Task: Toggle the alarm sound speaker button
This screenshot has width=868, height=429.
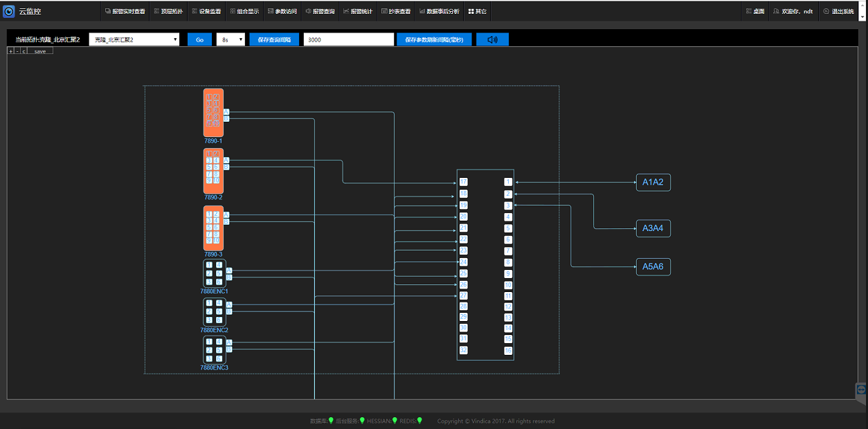Action: click(492, 39)
